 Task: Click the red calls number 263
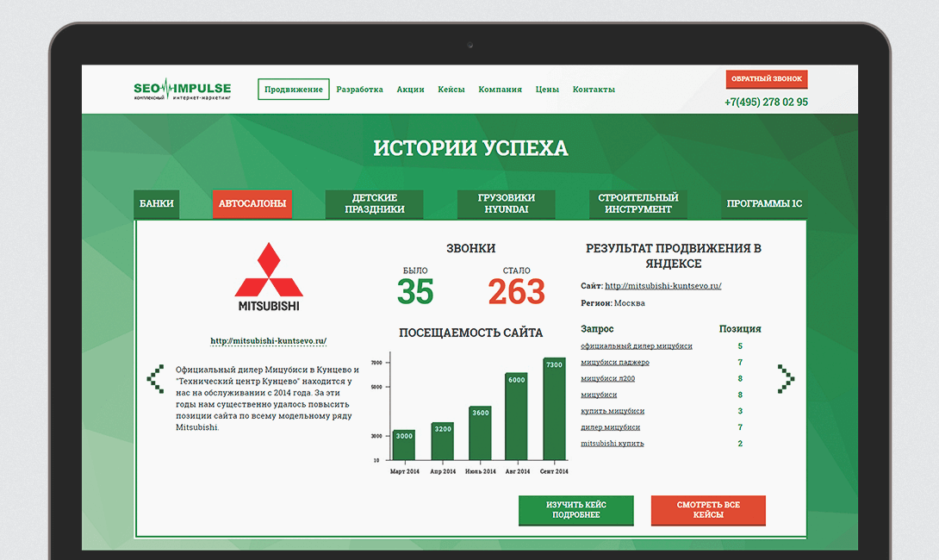516,292
